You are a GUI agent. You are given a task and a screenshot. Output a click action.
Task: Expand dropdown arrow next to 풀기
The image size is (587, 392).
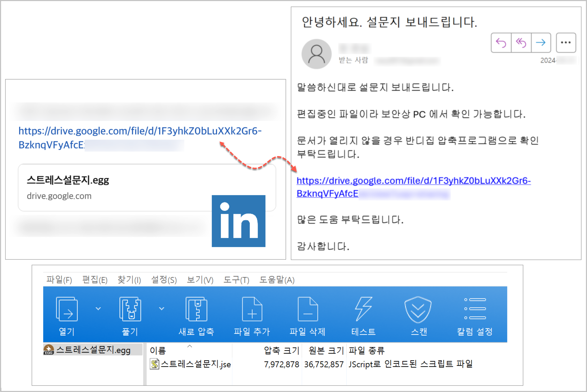coord(162,309)
